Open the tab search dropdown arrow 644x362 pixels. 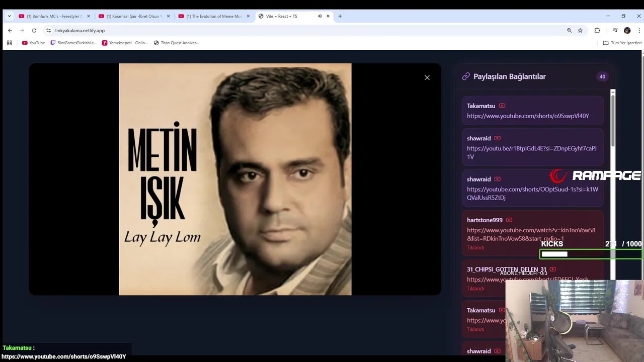point(9,16)
